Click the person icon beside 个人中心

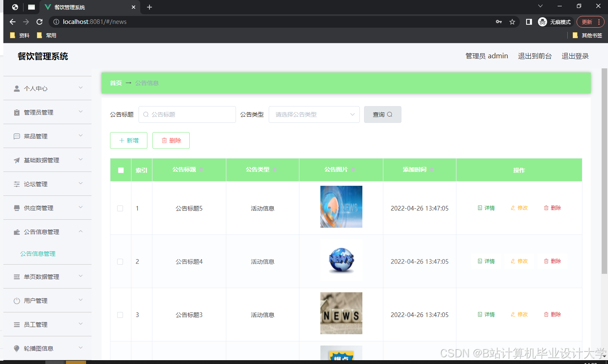pos(17,88)
